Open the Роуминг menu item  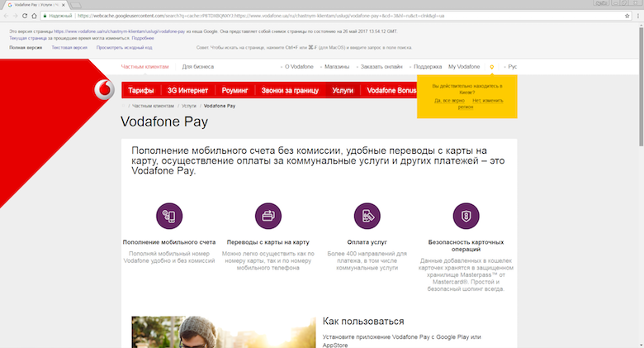235,90
